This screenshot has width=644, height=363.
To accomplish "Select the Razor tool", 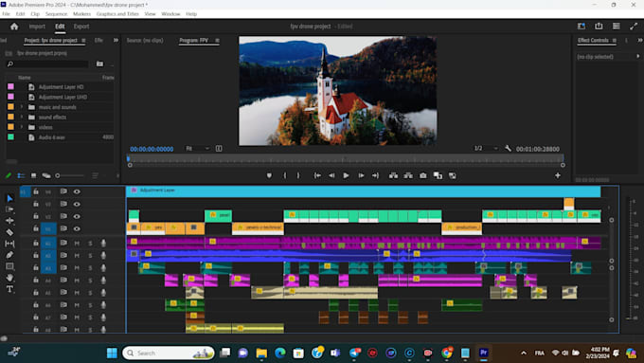I will [9, 232].
